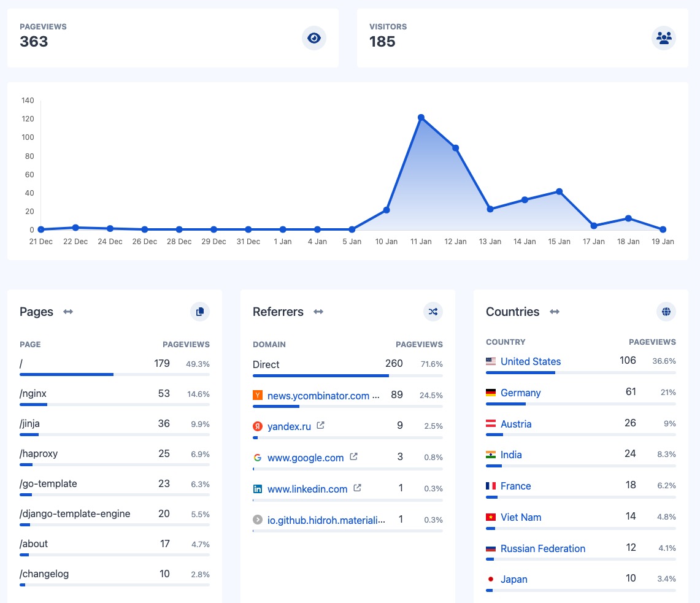
Task: Click the 11 Jan peak data point
Action: 421,117
